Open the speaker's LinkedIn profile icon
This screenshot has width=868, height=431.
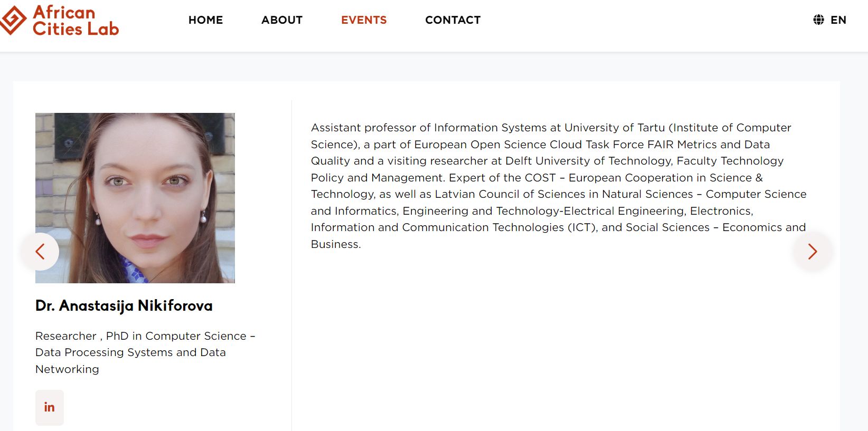pyautogui.click(x=49, y=407)
